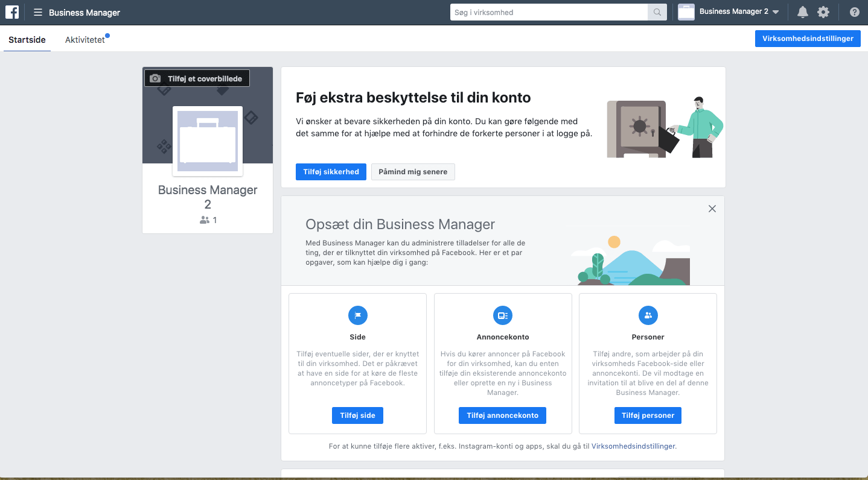Open the settings gear icon
Viewport: 868px width, 480px height.
pyautogui.click(x=823, y=12)
